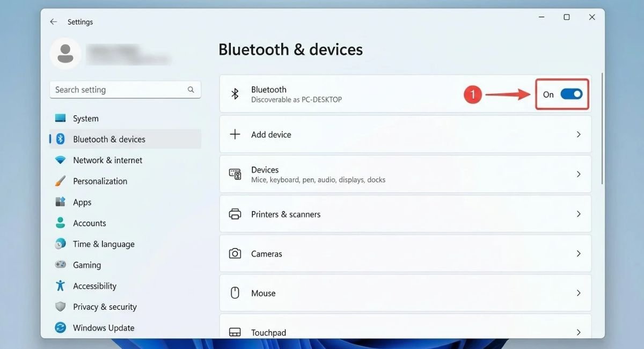Click the 'Bluetooth & devices' page heading
The width and height of the screenshot is (644, 349).
290,50
